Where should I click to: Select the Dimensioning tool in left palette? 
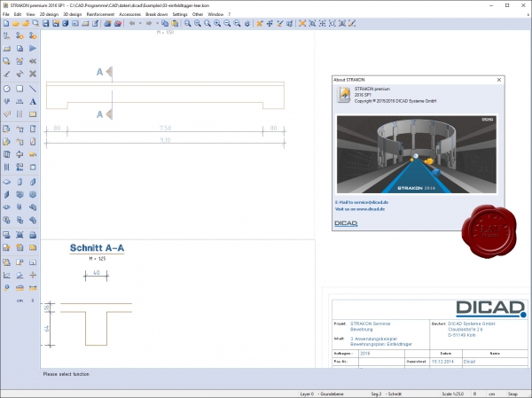20,101
